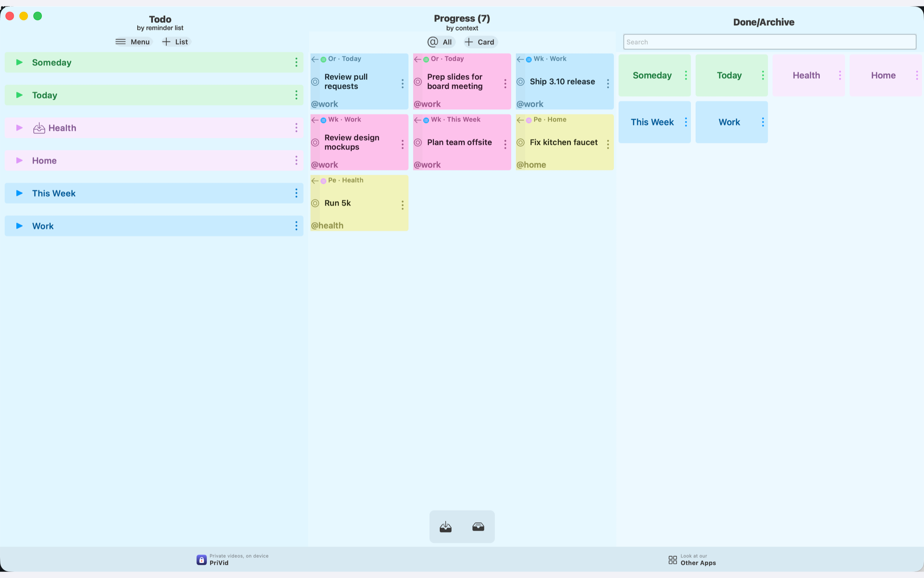Click the inbox download tray icon
Viewport: 924px width, 578px height.
tap(446, 527)
